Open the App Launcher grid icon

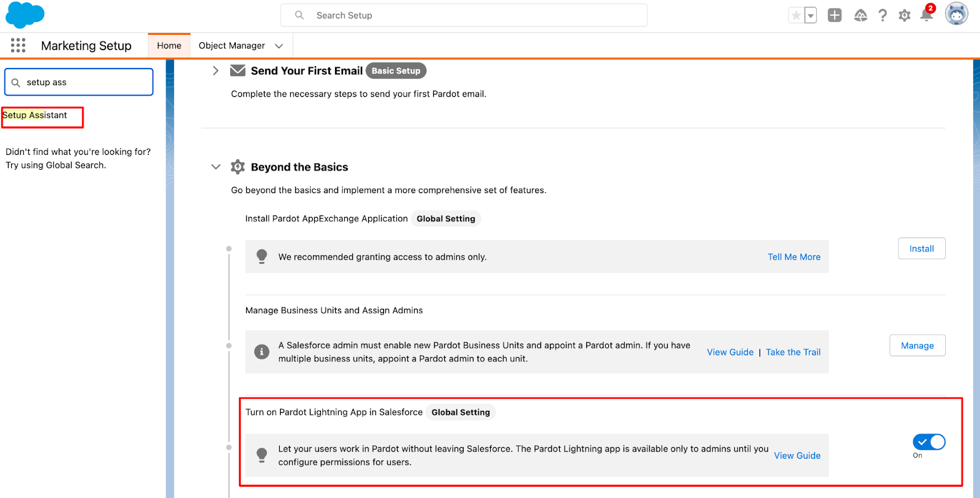(18, 45)
